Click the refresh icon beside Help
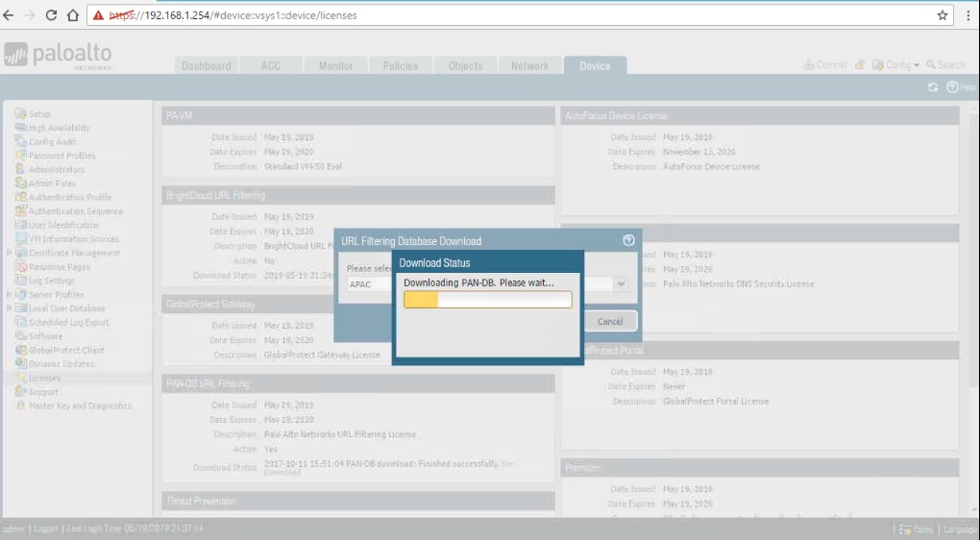The height and width of the screenshot is (540, 980). tap(933, 87)
